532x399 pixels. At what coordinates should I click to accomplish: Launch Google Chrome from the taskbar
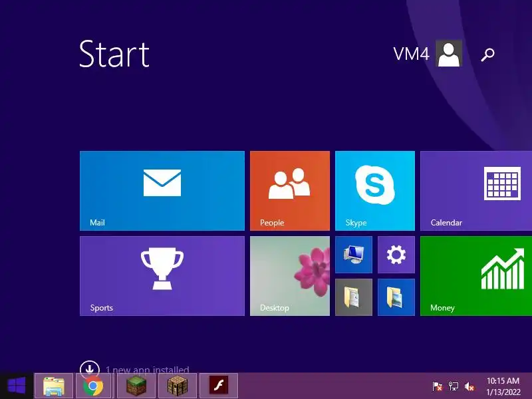[x=94, y=386]
